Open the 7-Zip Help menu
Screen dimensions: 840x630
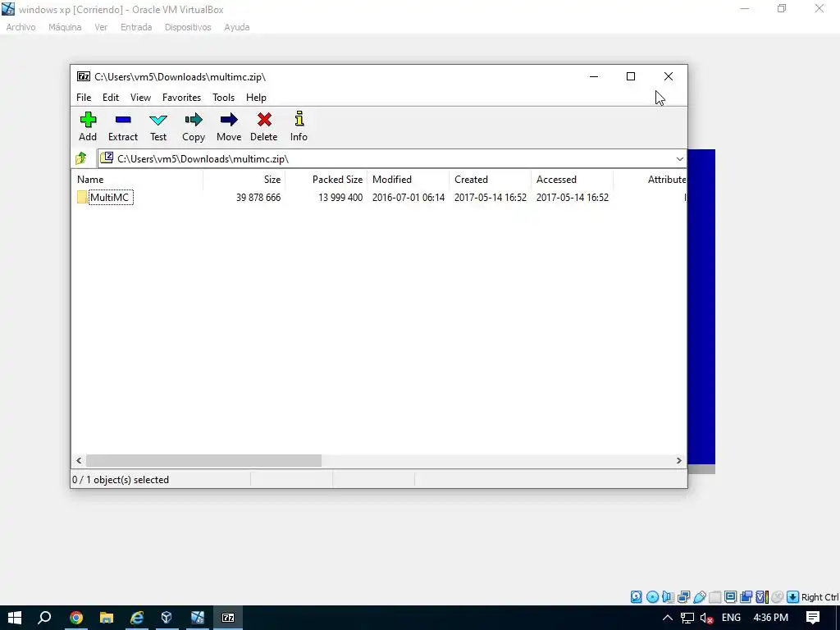256,98
